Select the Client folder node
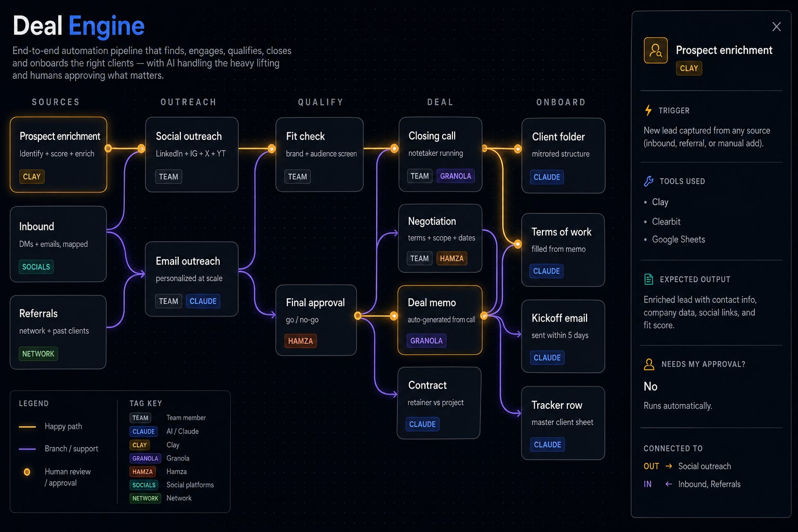The width and height of the screenshot is (798, 532). pyautogui.click(x=563, y=156)
